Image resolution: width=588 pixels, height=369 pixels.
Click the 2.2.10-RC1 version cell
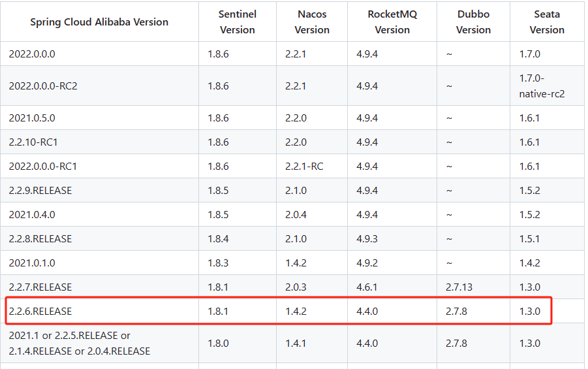99,142
